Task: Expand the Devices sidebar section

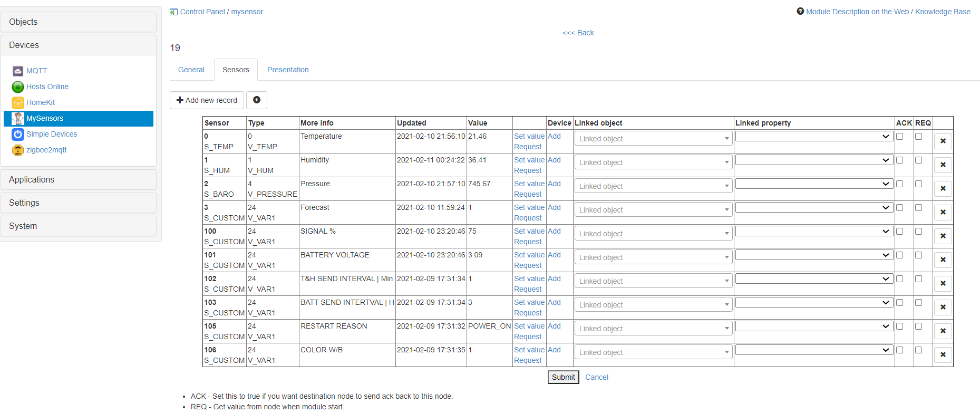Action: click(x=79, y=45)
